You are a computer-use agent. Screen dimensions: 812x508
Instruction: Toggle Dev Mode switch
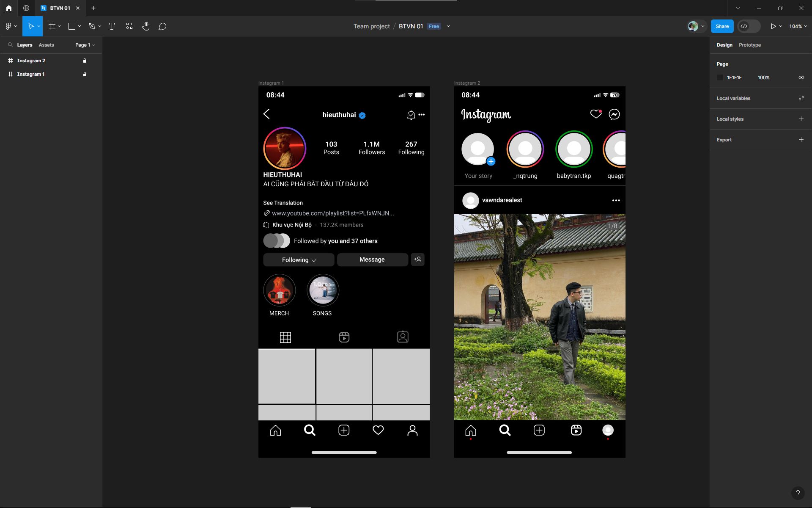(749, 26)
